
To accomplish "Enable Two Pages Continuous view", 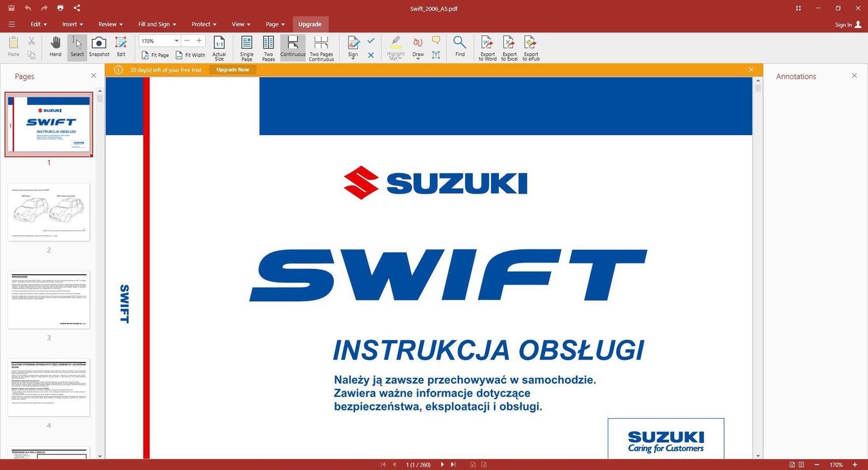I will pos(321,48).
